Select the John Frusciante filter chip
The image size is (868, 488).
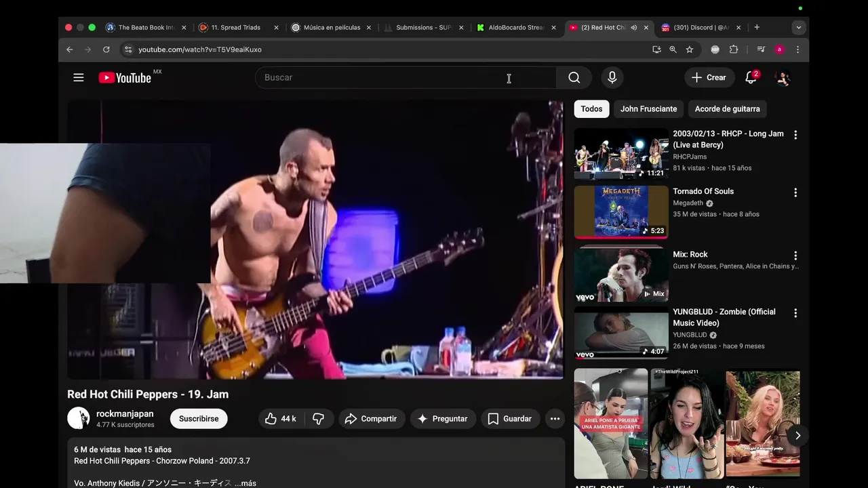pos(648,109)
